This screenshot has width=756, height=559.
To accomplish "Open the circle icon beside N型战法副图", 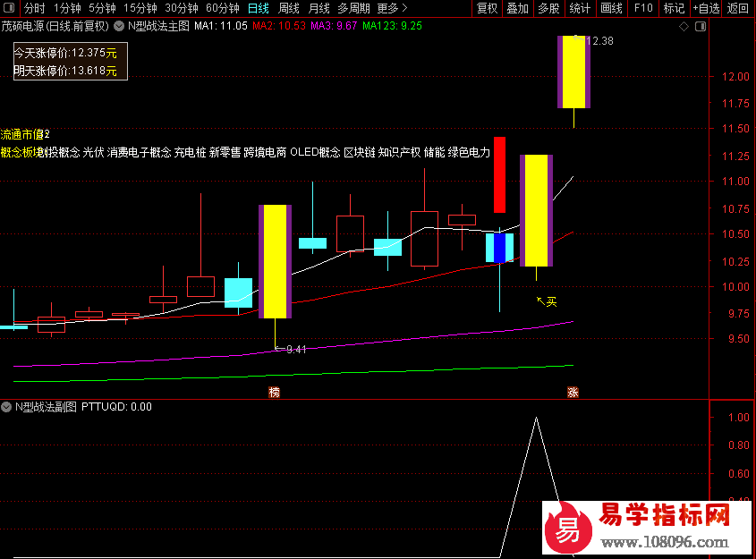I will coord(6,407).
